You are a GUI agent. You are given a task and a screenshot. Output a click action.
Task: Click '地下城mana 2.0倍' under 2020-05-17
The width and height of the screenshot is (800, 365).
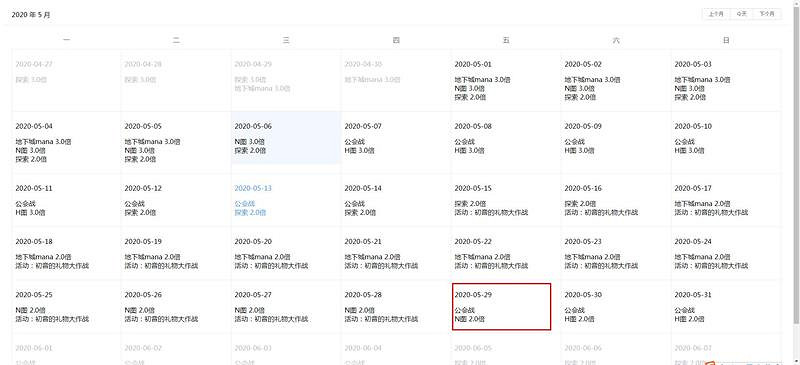point(703,204)
